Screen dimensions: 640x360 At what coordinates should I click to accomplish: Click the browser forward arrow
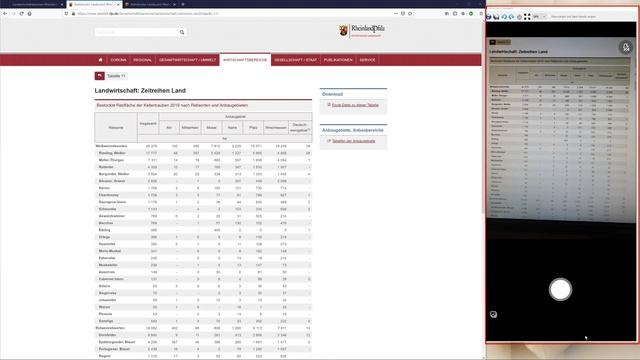coord(13,13)
